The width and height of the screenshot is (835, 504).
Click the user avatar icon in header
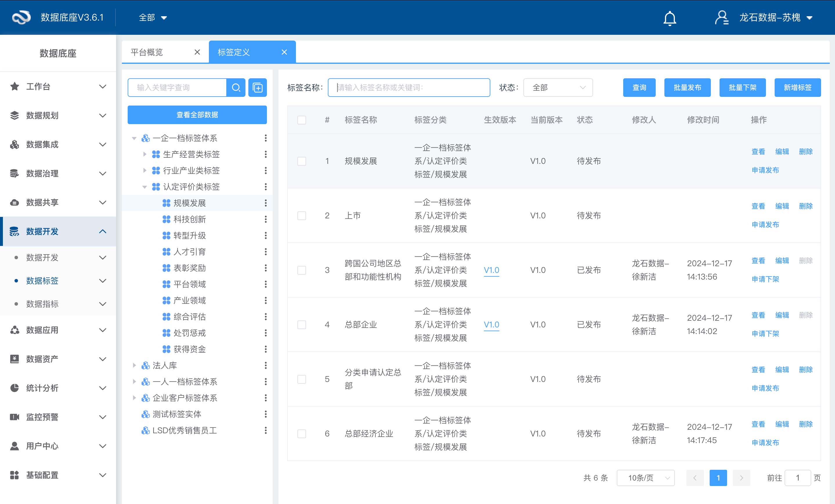pos(721,18)
